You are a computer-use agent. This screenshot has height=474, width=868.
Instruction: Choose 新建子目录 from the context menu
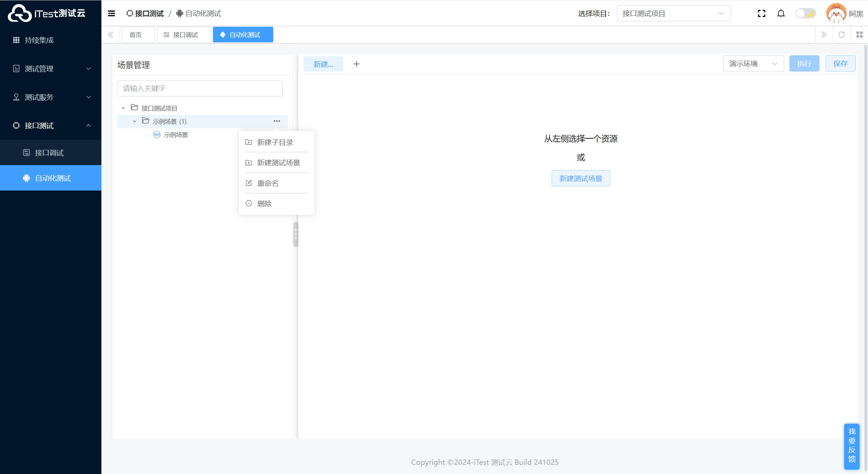[x=275, y=142]
